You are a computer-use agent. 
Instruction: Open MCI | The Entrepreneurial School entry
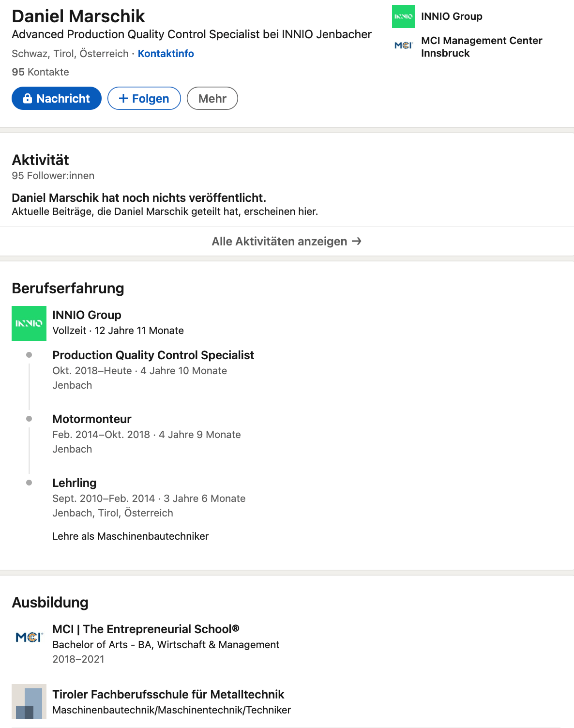coord(146,629)
